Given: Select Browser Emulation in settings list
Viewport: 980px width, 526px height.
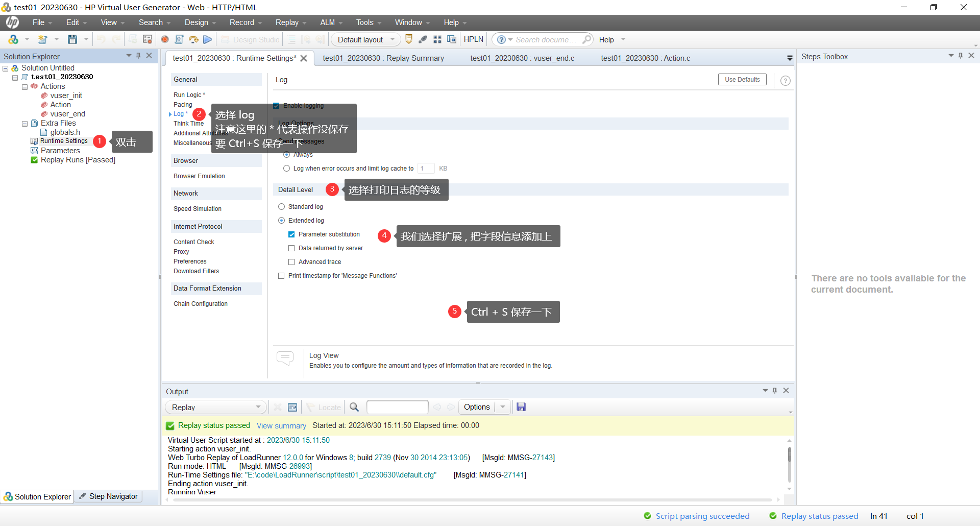Looking at the screenshot, I should pos(199,176).
